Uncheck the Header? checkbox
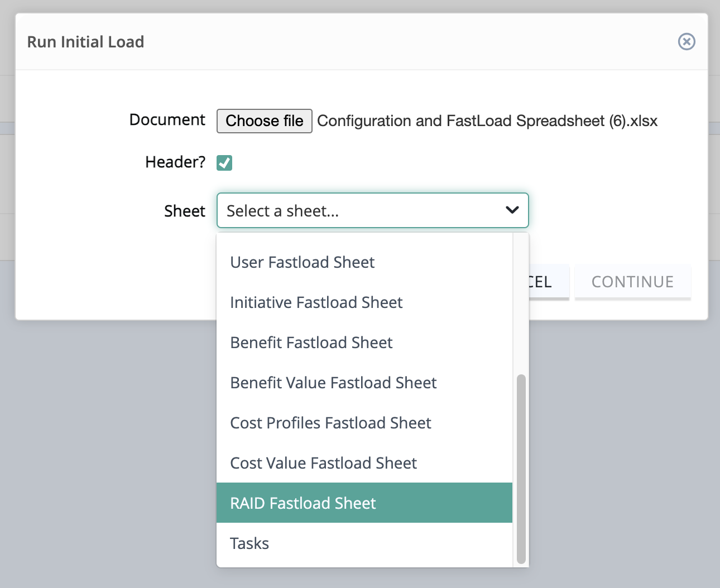Screen dimensions: 720x588 coord(224,163)
